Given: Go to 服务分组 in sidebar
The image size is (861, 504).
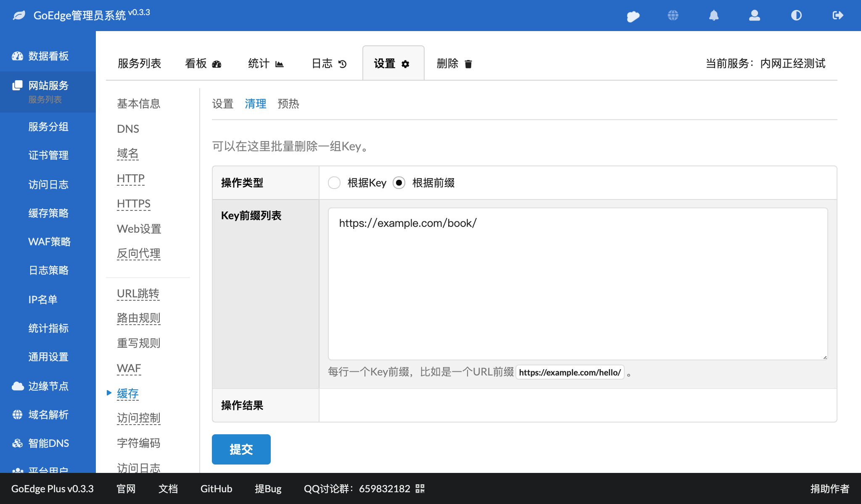Looking at the screenshot, I should pyautogui.click(x=48, y=126).
